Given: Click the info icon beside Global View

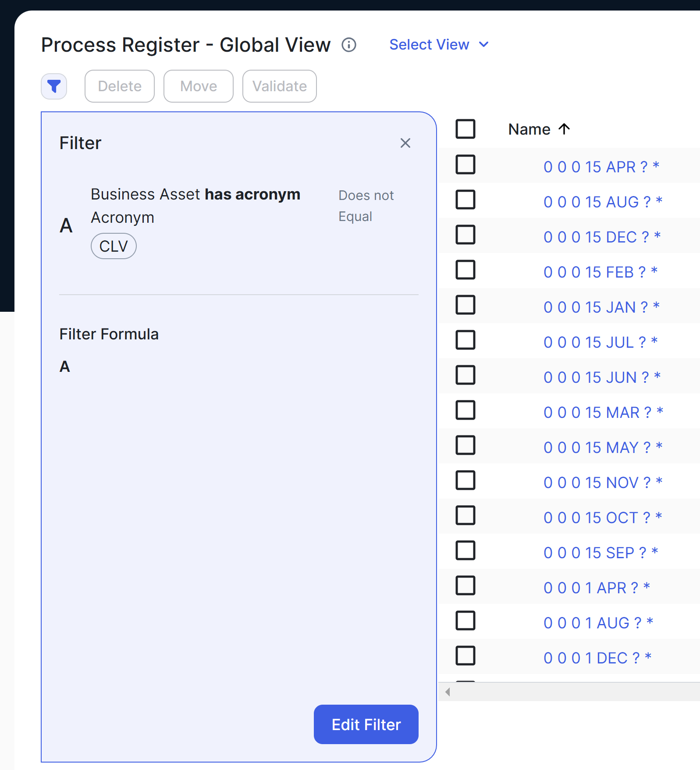Looking at the screenshot, I should click(x=349, y=45).
